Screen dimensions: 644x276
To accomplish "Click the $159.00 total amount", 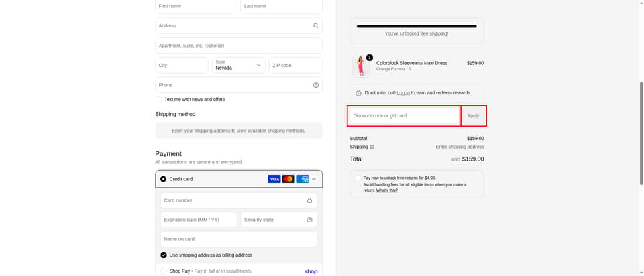I will pos(473,159).
